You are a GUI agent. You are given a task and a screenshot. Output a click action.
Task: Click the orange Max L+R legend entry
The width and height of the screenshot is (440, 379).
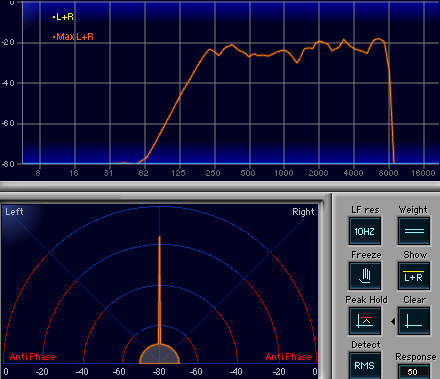pyautogui.click(x=73, y=37)
